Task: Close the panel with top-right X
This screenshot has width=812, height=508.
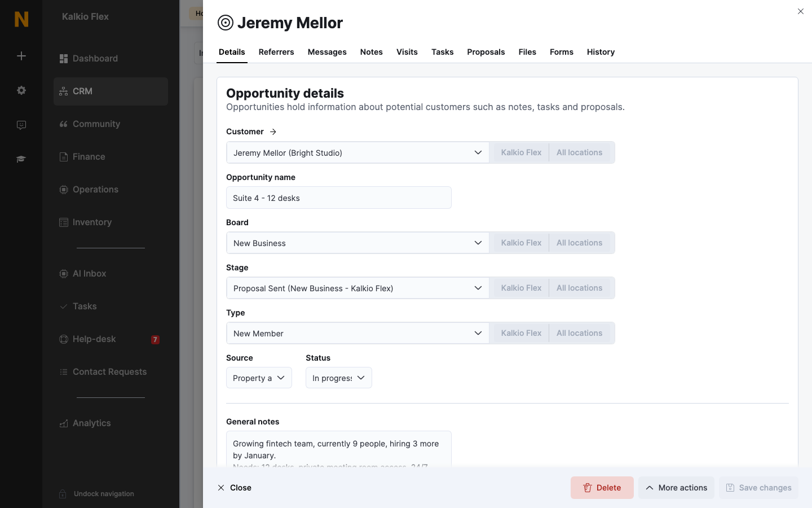Action: (801, 11)
